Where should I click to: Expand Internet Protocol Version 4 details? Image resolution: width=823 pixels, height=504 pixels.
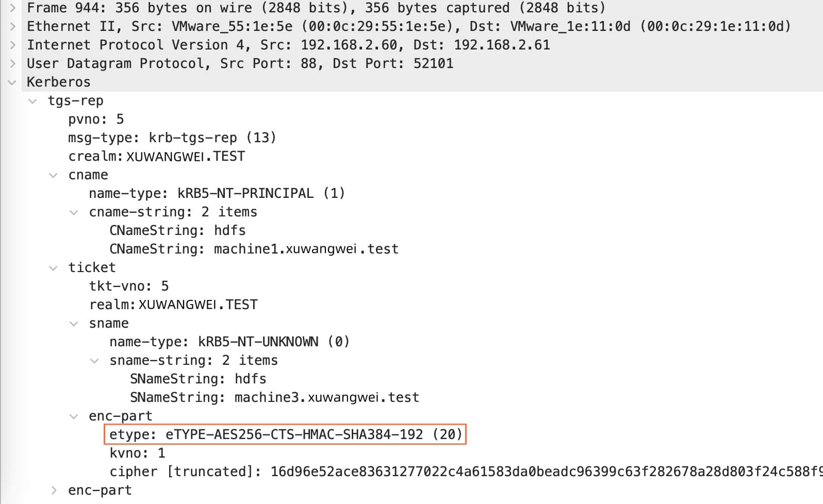(x=13, y=45)
